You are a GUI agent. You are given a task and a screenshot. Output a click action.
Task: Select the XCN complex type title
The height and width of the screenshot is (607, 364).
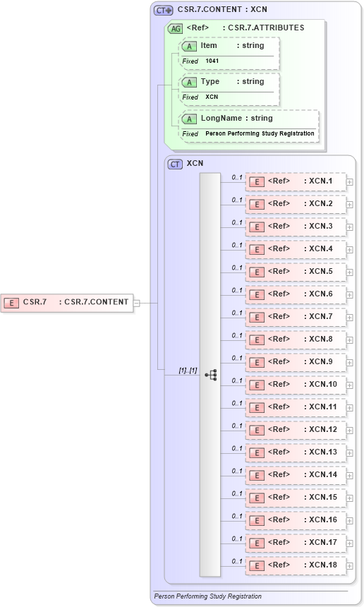pyautogui.click(x=195, y=163)
